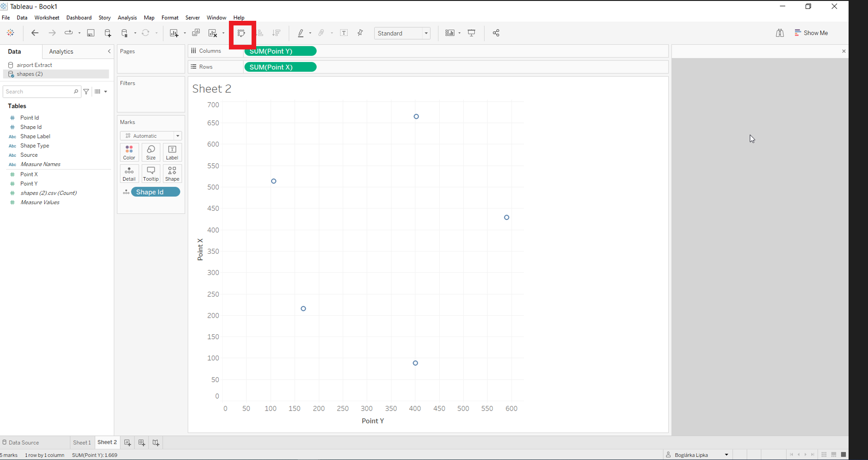Select the Shape Id pill in Marks
The width and height of the screenshot is (868, 460).
click(155, 192)
